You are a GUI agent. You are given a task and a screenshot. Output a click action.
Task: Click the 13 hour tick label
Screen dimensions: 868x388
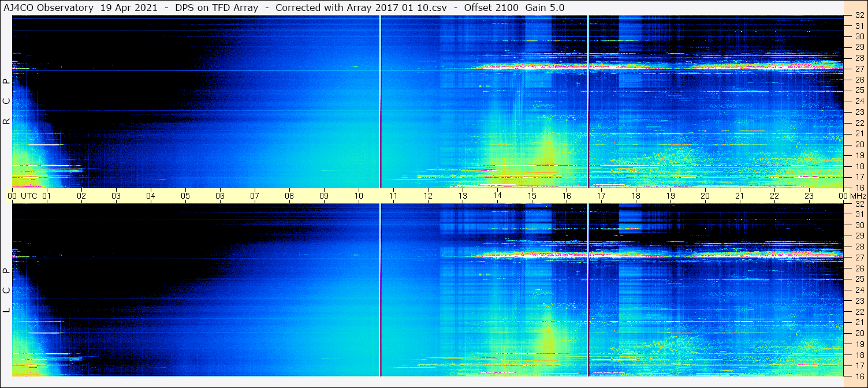click(x=463, y=196)
